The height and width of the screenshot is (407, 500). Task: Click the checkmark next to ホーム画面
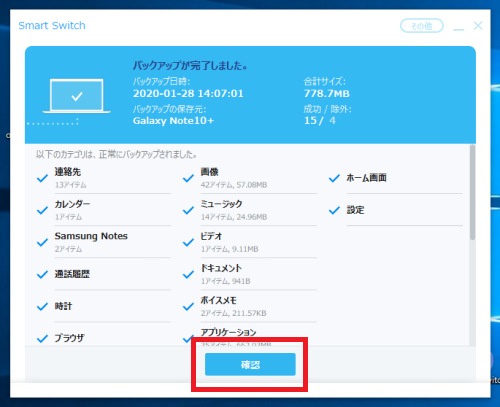pyautogui.click(x=334, y=178)
